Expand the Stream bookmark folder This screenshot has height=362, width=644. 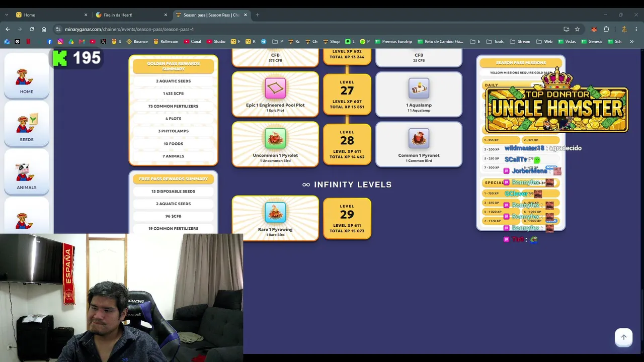pos(520,41)
